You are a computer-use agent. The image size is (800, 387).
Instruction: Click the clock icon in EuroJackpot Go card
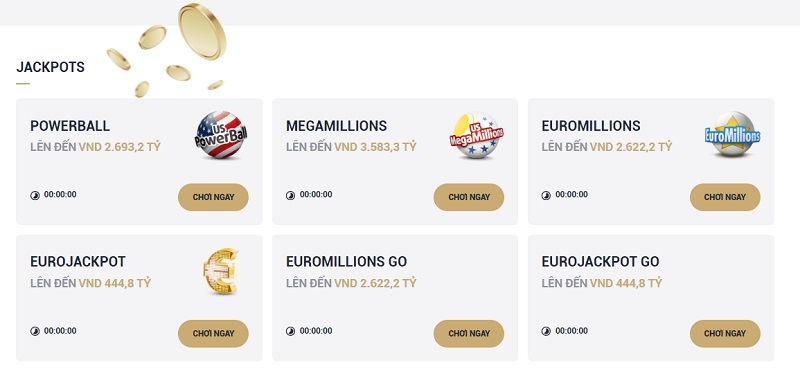[546, 331]
